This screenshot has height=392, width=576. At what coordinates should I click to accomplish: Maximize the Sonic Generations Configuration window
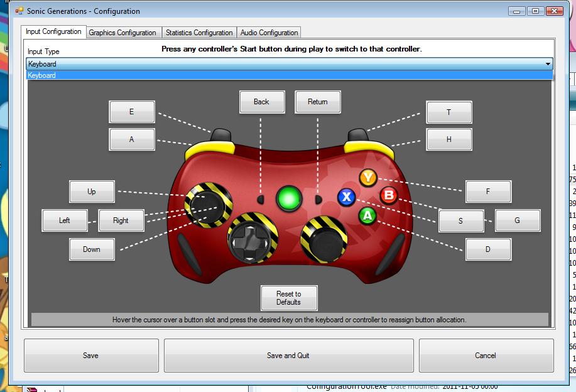click(536, 11)
